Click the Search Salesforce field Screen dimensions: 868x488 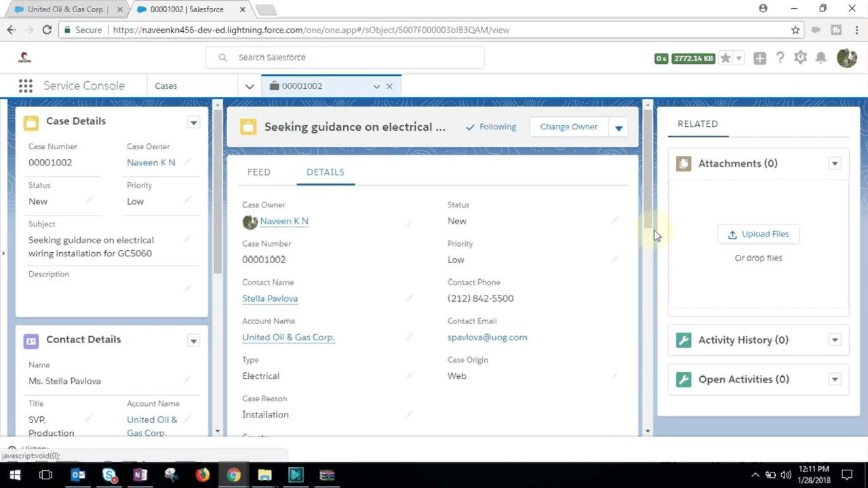(x=345, y=58)
